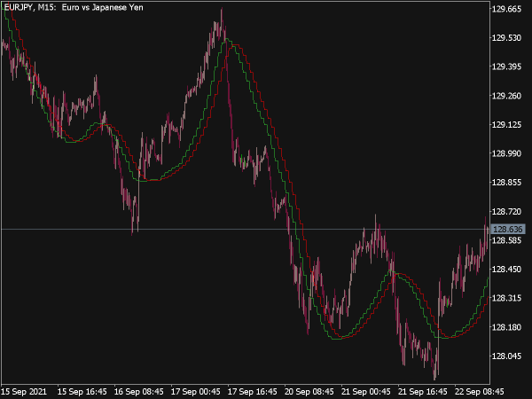
Task: Click the 128.990 price axis label
Action: point(506,153)
